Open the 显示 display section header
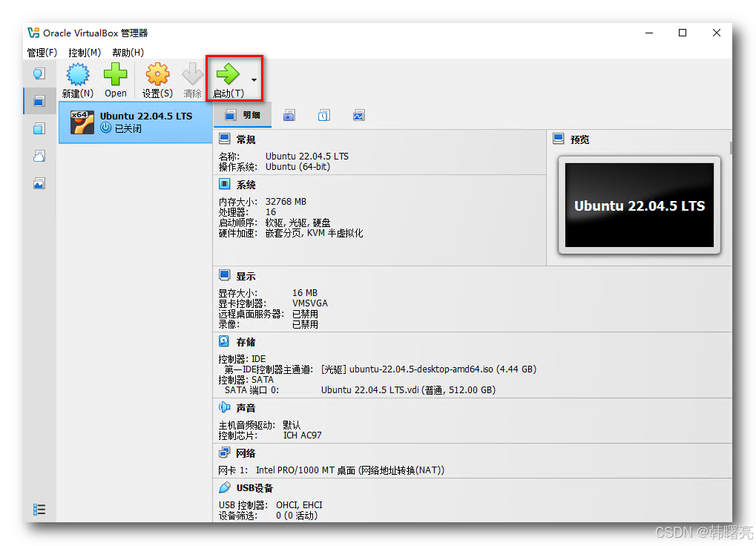This screenshot has height=546, width=756. (246, 276)
